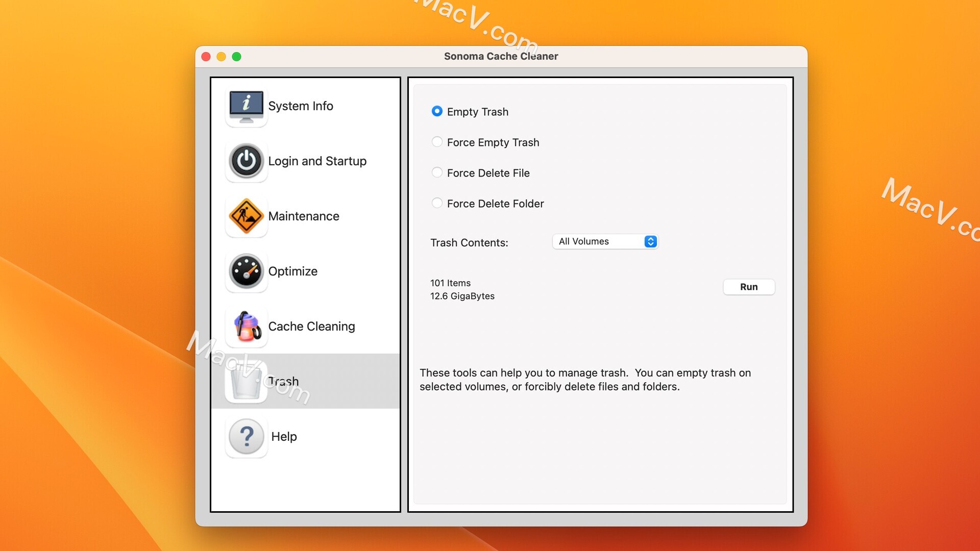Screen dimensions: 980x551
Task: Open the Help question mark icon
Action: 247,437
